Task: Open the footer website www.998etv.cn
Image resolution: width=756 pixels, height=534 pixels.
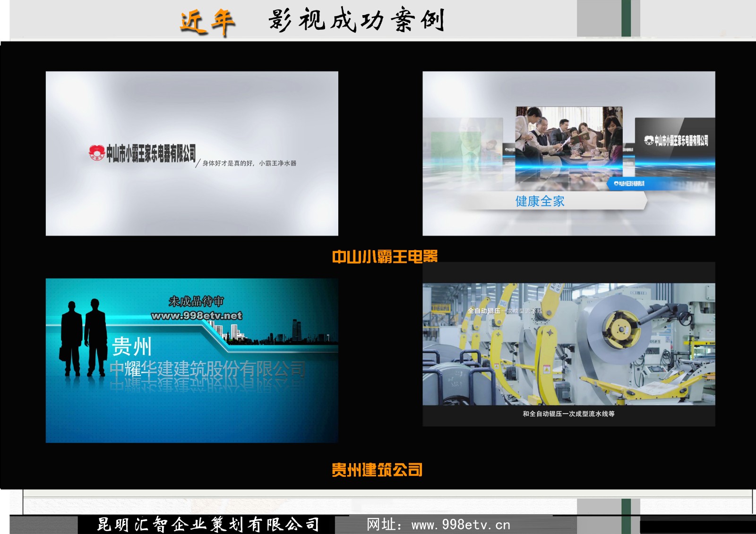Action: pyautogui.click(x=460, y=525)
